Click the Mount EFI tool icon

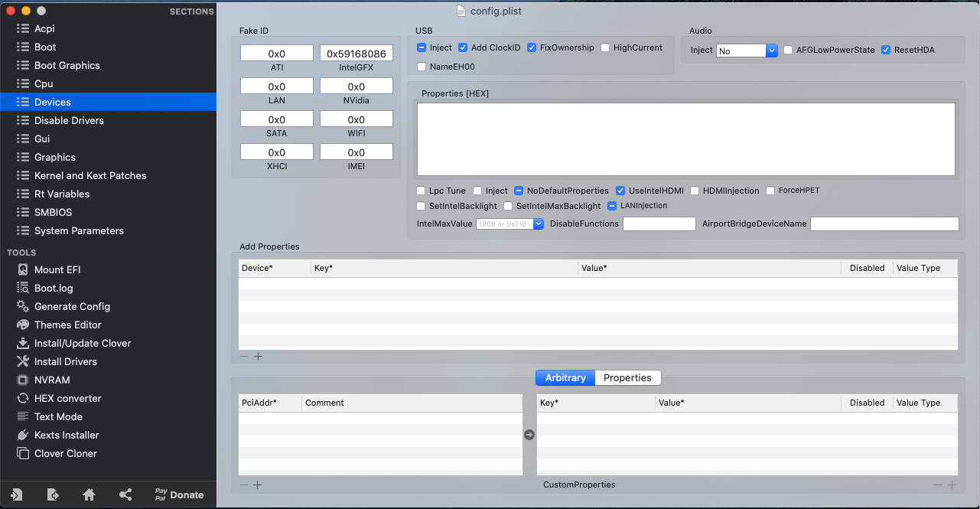(22, 269)
